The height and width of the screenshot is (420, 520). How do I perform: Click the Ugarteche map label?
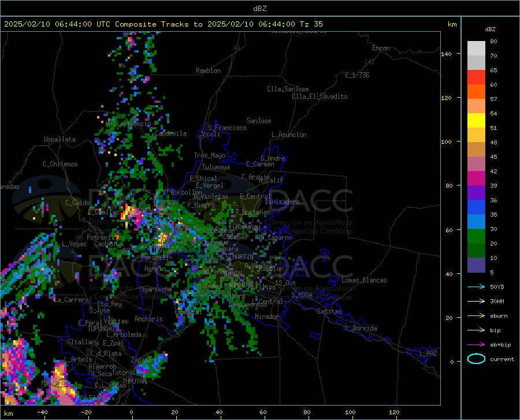click(x=156, y=289)
